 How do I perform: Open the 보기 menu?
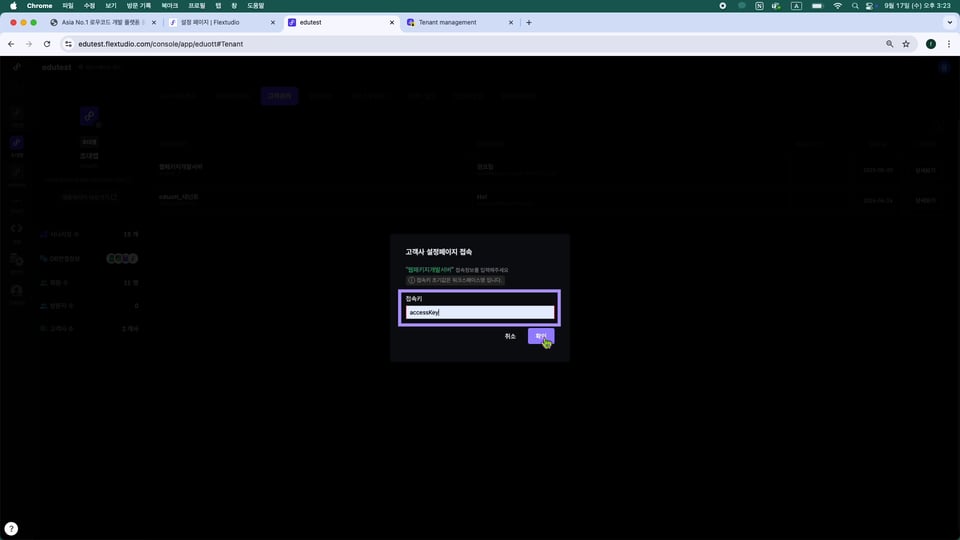tap(111, 6)
